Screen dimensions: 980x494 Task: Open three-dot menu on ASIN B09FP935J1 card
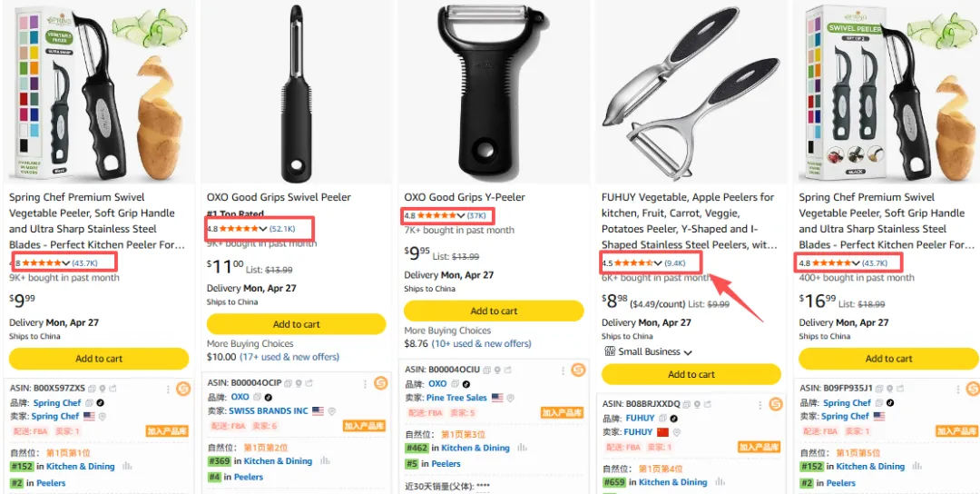click(959, 389)
